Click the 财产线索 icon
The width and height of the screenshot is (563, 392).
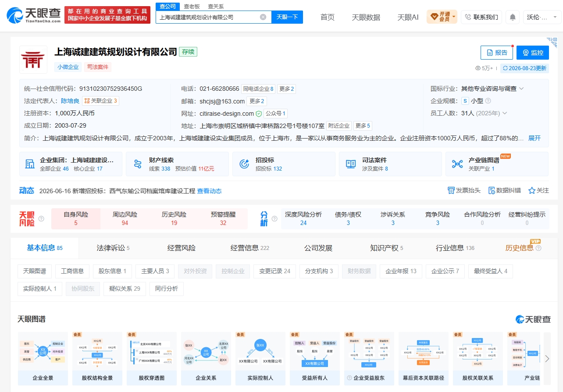click(138, 164)
